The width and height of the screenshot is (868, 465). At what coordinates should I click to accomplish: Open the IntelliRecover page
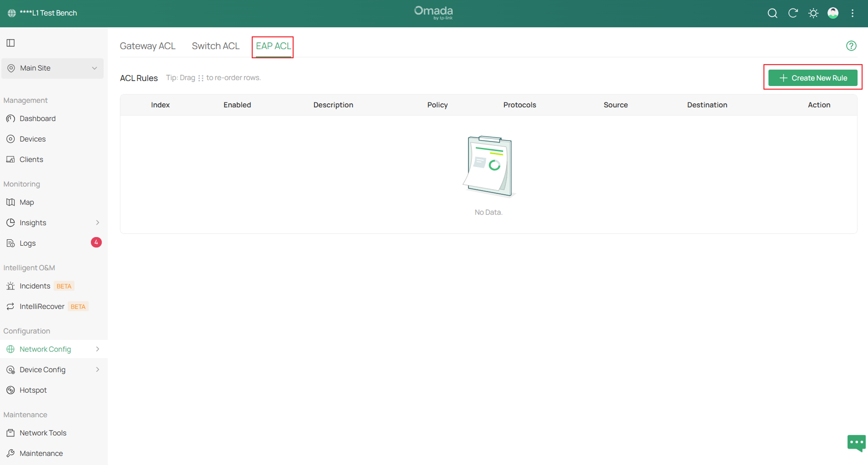click(x=42, y=307)
